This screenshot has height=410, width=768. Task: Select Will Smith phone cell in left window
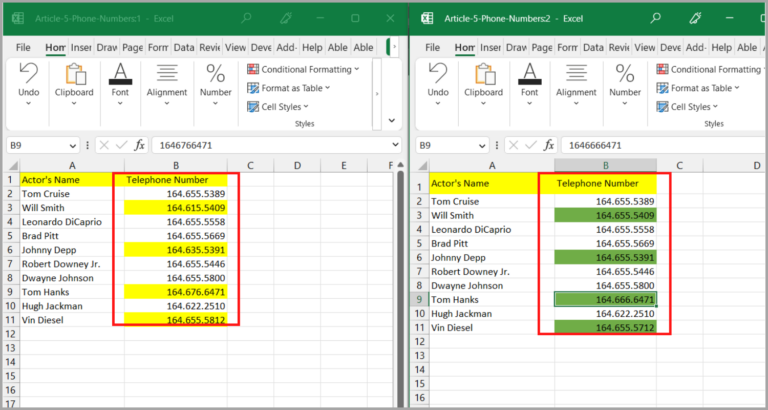click(x=175, y=207)
